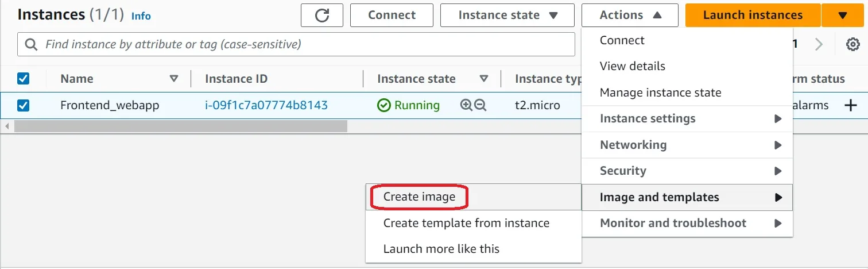This screenshot has height=269, width=868.
Task: Click the zoom out icon beside Running
Action: [x=480, y=105]
